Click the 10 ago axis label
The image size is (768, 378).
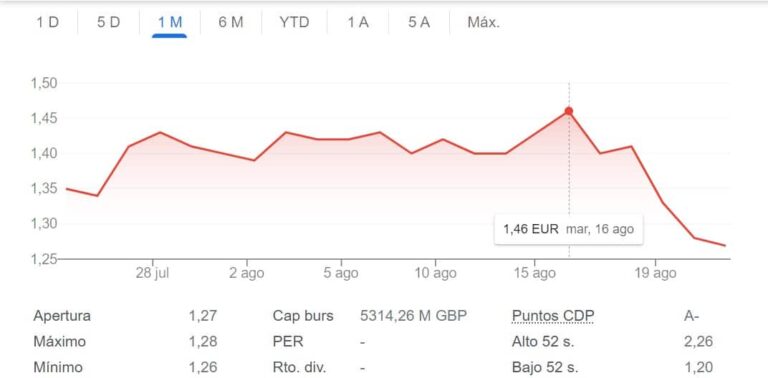point(435,273)
